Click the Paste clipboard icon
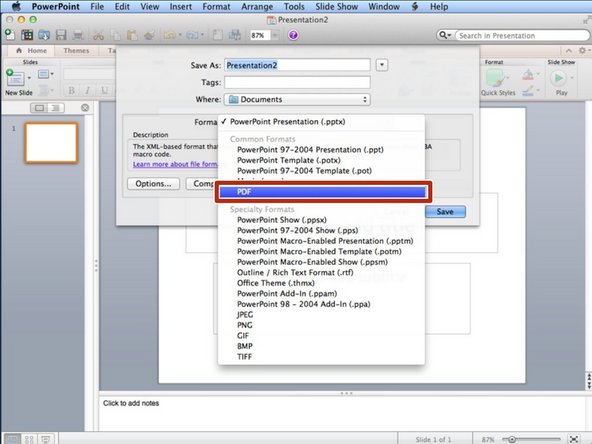The width and height of the screenshot is (592, 444). point(132,35)
